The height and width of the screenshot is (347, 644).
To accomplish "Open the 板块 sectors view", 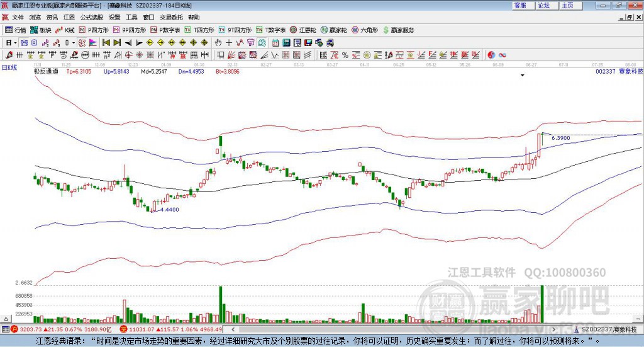I will click(x=40, y=30).
